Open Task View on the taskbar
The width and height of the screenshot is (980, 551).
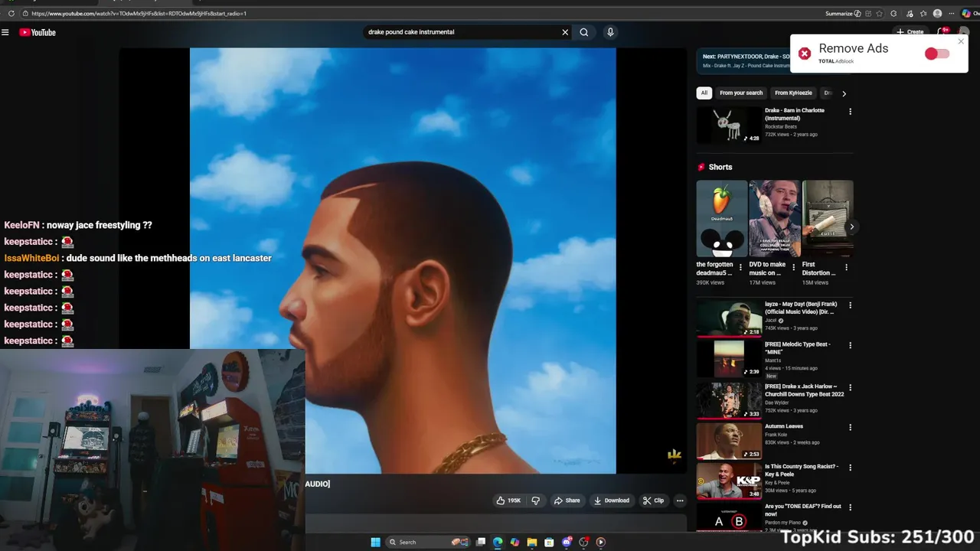point(481,542)
